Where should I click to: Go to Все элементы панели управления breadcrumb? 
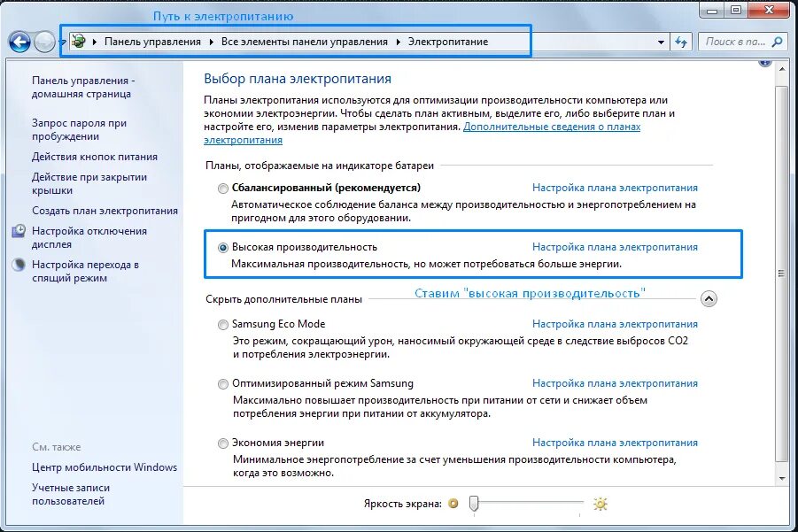coord(305,42)
